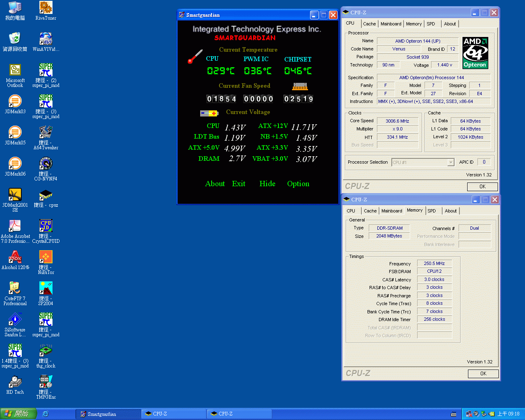
Task: Click Smartguardian taskbar button
Action: (x=107, y=414)
